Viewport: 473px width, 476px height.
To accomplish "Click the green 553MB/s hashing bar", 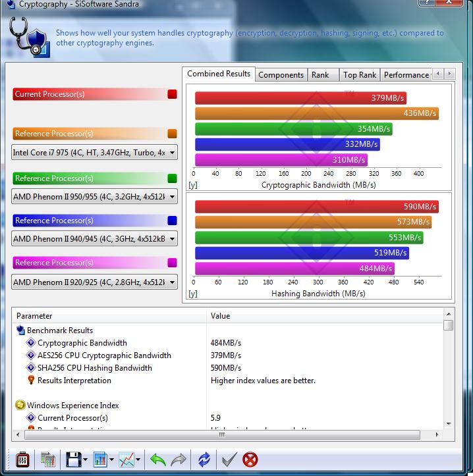I will [309, 238].
